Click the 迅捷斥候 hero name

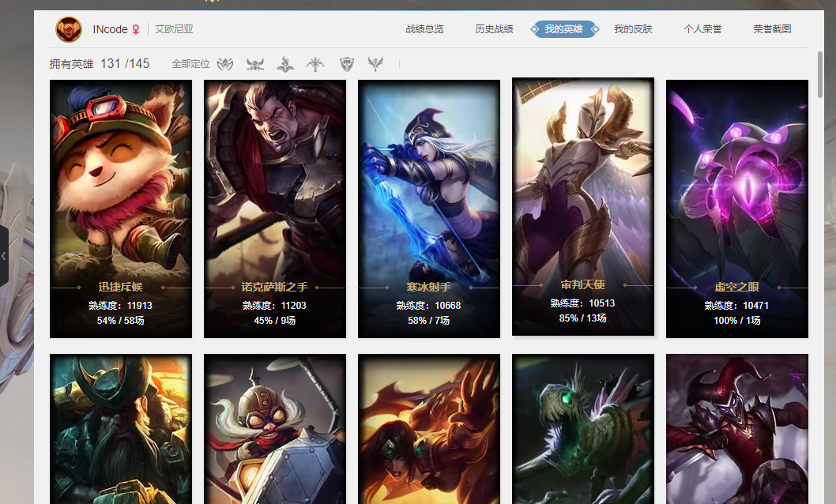point(120,288)
